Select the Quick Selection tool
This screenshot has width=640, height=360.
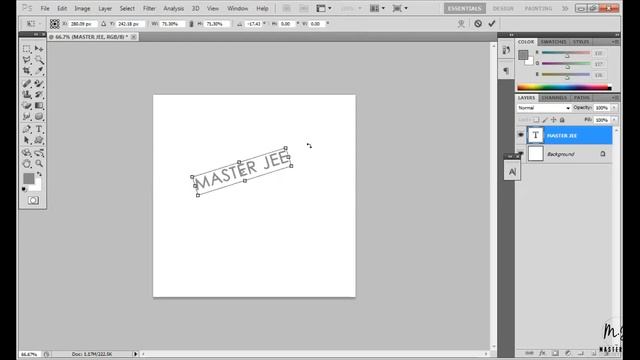[x=39, y=60]
